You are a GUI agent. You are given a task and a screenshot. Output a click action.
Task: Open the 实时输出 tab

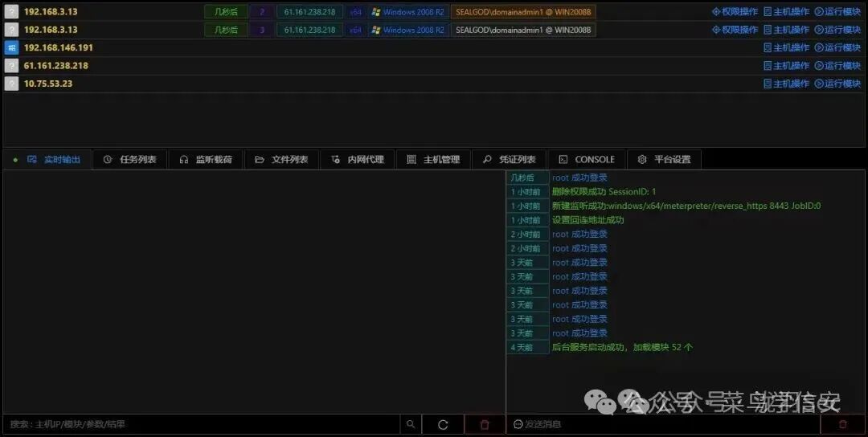click(47, 159)
